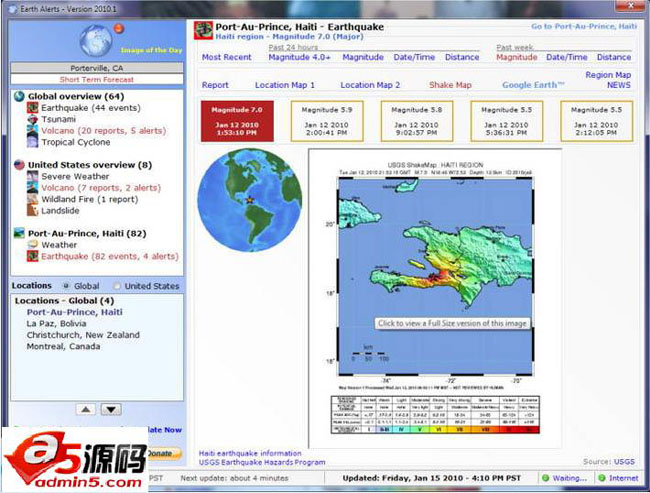Select Port-Au-Prince, Haiti in Locations list
Viewport: 650px width, 493px height.
(75, 312)
